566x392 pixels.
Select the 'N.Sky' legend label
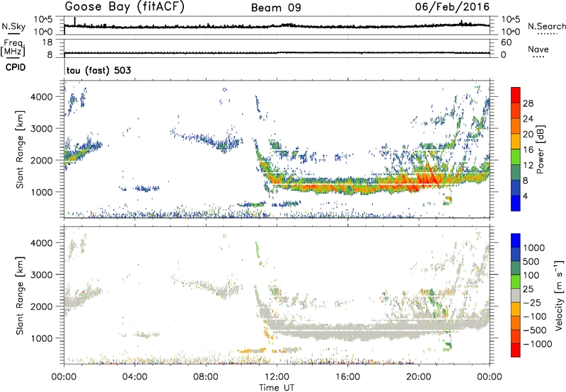[x=13, y=26]
